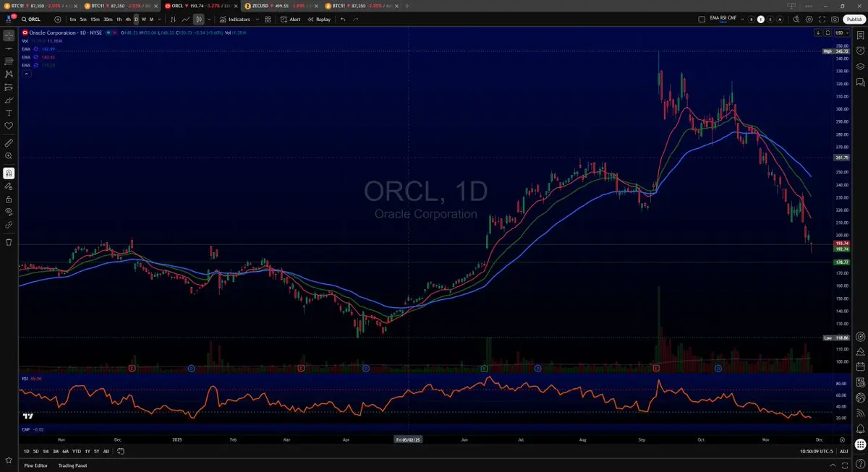Select the line chart style icon
868x472 pixels.
186,20
